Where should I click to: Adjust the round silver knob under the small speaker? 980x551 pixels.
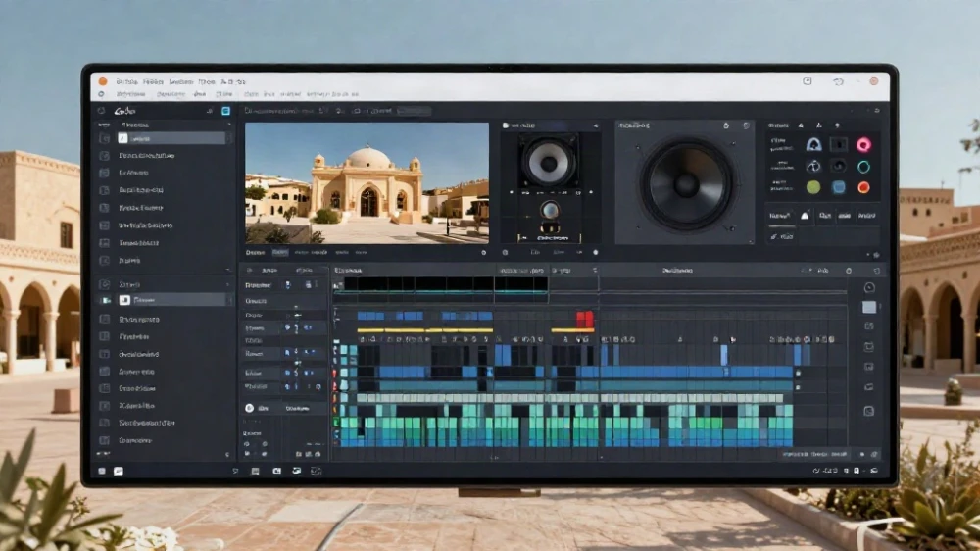[550, 211]
